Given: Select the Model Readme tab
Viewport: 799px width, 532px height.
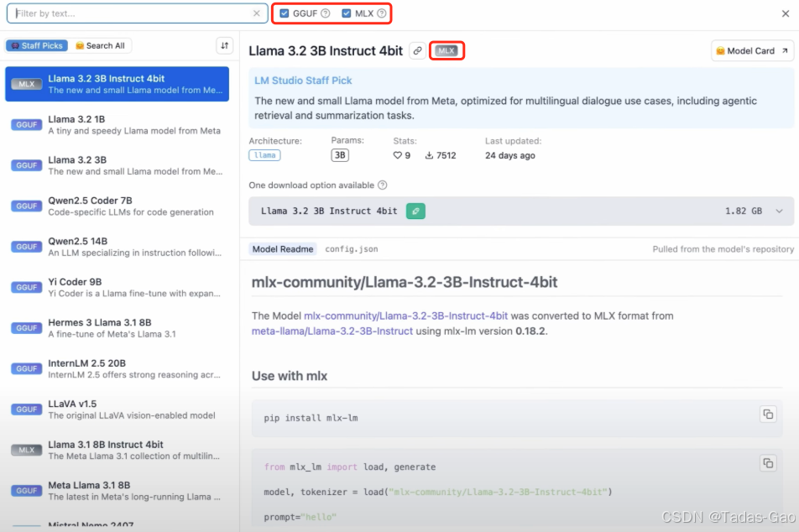Looking at the screenshot, I should [283, 249].
